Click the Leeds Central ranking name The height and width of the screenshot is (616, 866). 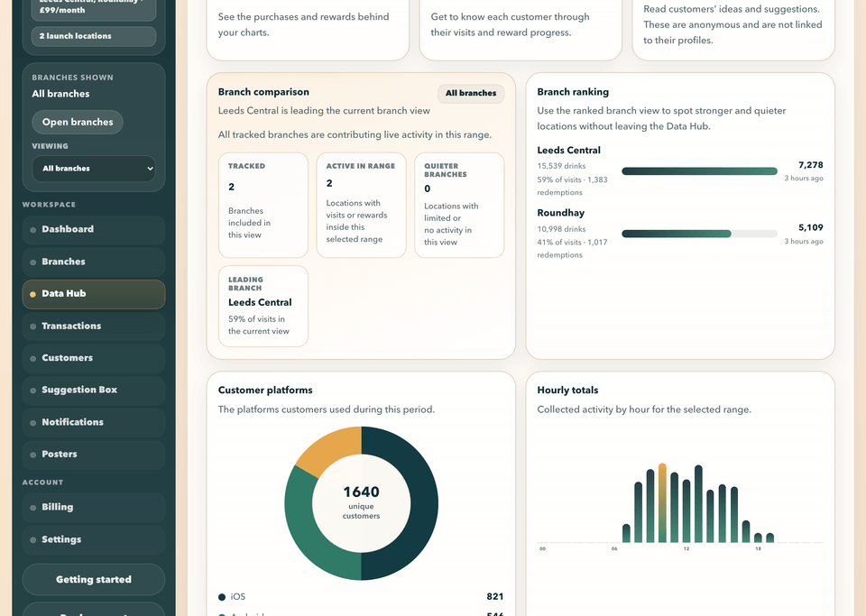coord(569,150)
